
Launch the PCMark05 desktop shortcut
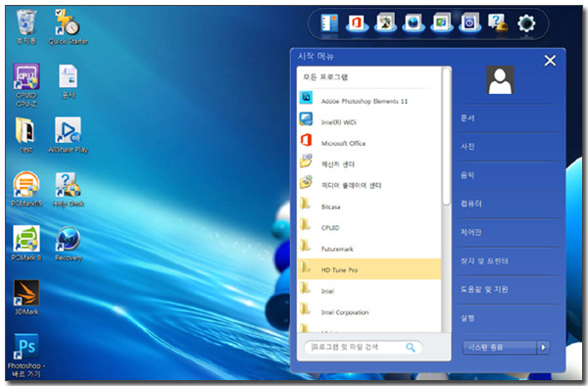(26, 189)
